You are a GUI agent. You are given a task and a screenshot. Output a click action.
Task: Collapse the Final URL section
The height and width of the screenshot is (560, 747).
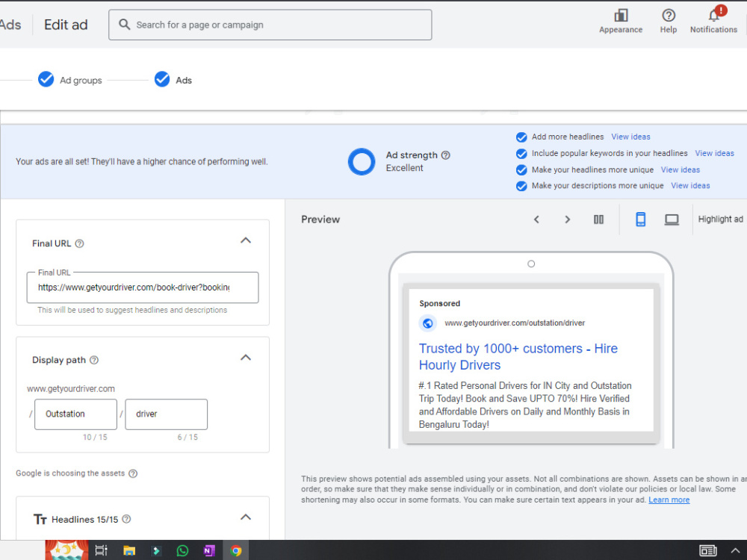point(246,240)
